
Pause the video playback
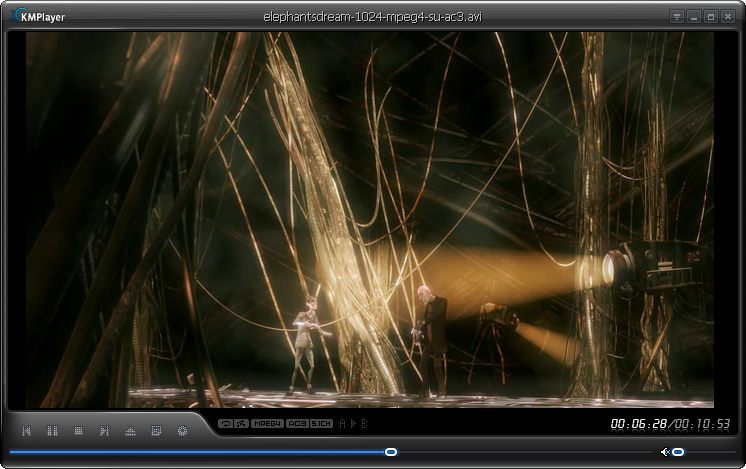(x=53, y=431)
